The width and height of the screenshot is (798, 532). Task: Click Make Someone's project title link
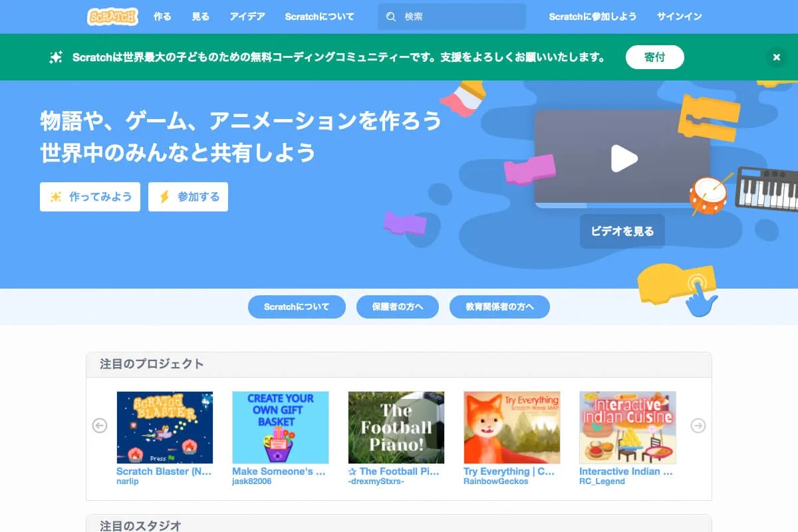click(279, 471)
